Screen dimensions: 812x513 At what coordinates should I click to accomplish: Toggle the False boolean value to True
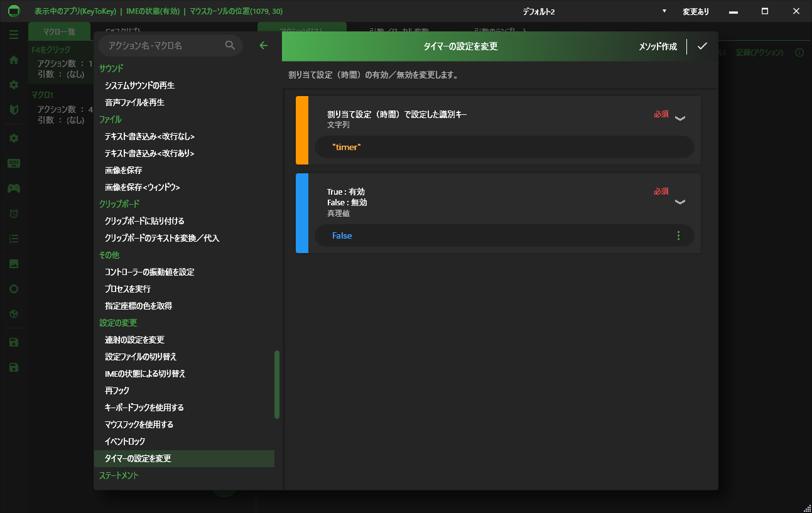342,235
